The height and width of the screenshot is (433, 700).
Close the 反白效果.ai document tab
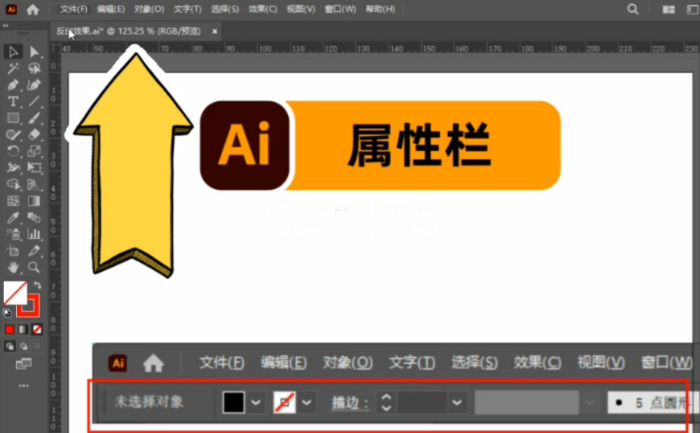(215, 31)
